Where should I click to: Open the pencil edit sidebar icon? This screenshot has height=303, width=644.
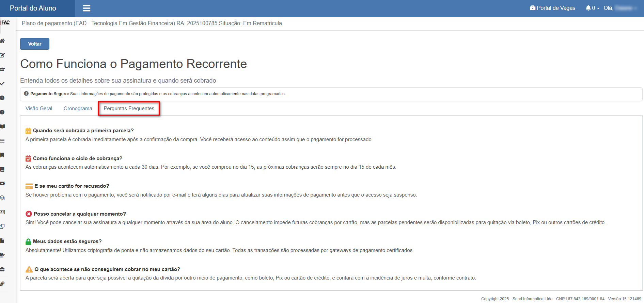(x=2, y=55)
